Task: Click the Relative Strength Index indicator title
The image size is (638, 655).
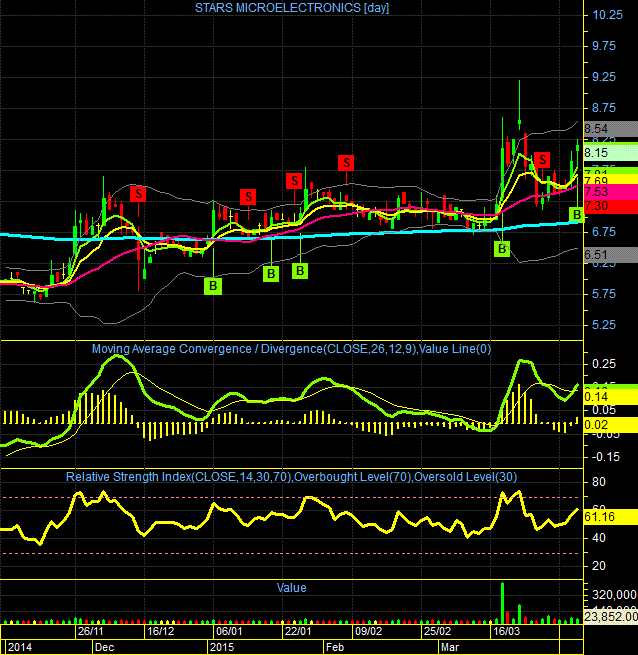Action: point(291,477)
